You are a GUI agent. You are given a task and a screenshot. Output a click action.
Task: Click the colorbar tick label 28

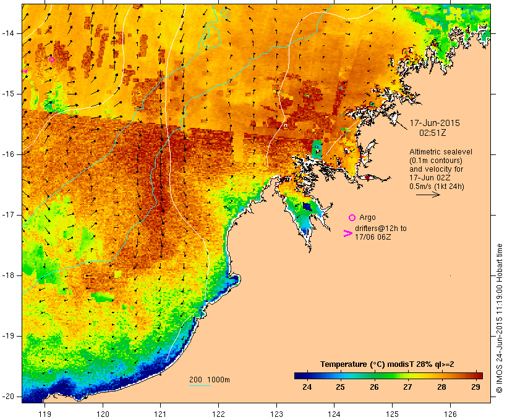pyautogui.click(x=441, y=387)
